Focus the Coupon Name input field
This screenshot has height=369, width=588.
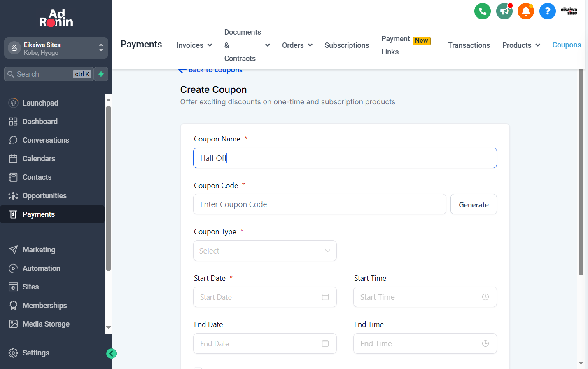click(x=345, y=158)
